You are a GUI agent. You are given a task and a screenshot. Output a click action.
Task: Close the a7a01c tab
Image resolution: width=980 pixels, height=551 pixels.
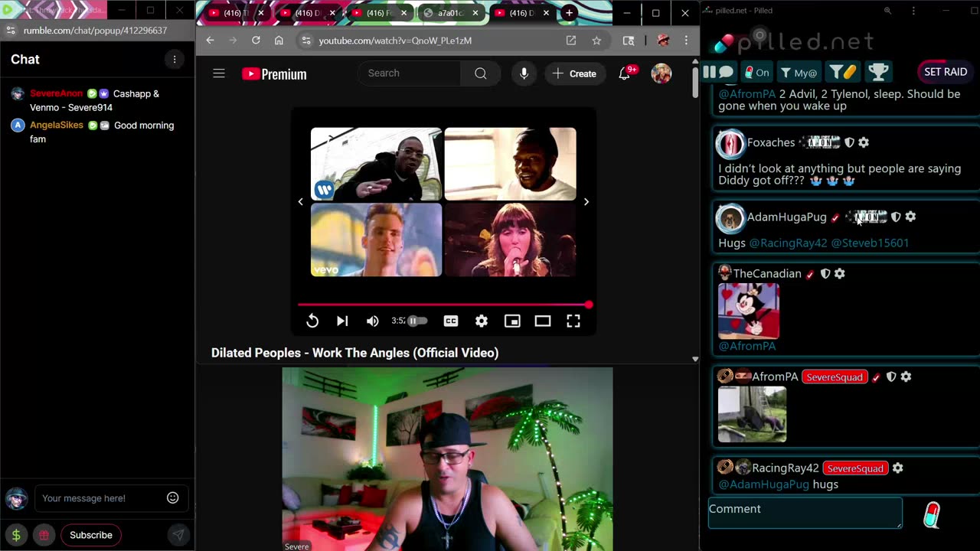(475, 13)
